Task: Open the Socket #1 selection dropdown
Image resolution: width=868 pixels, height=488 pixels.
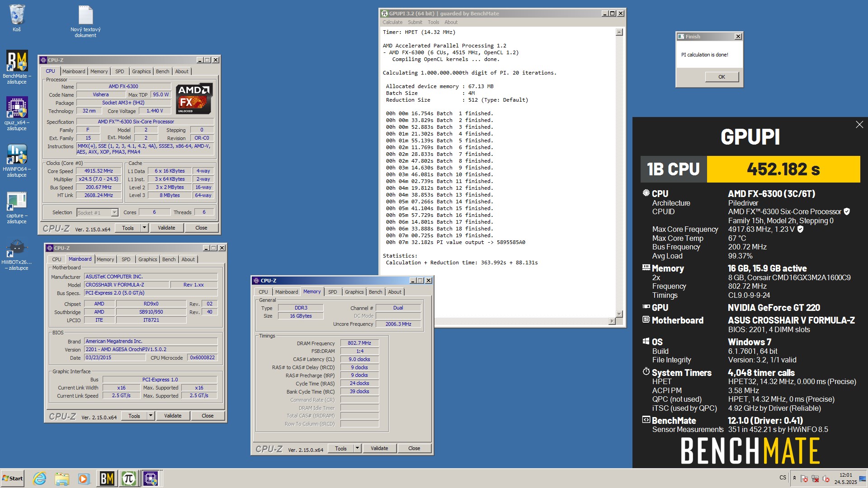Action: click(114, 212)
